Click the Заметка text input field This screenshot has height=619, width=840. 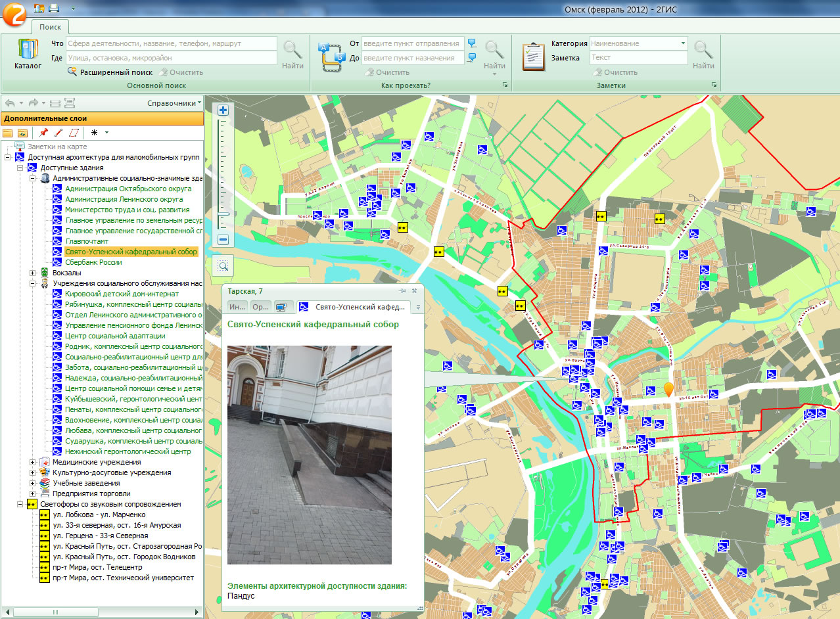pos(638,58)
